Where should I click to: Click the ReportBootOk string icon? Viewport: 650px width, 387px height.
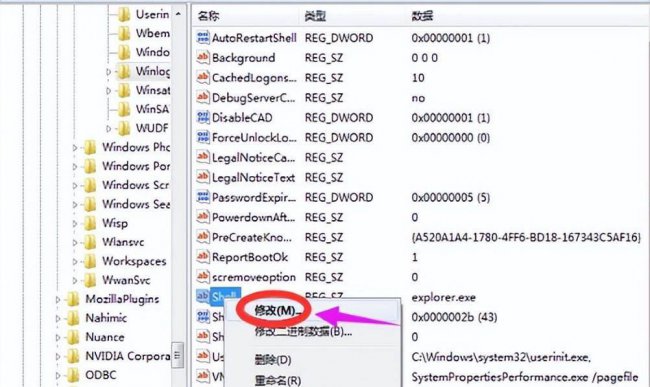203,257
